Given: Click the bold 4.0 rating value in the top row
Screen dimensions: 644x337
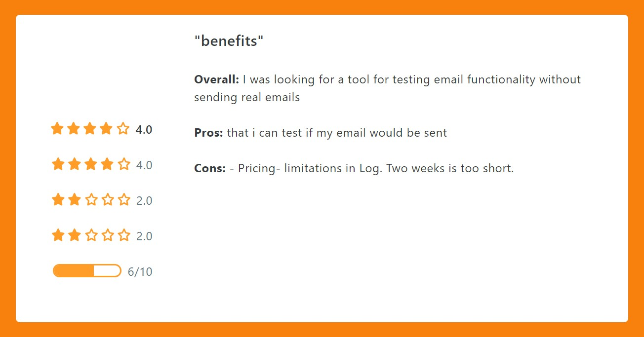Looking at the screenshot, I should [144, 130].
